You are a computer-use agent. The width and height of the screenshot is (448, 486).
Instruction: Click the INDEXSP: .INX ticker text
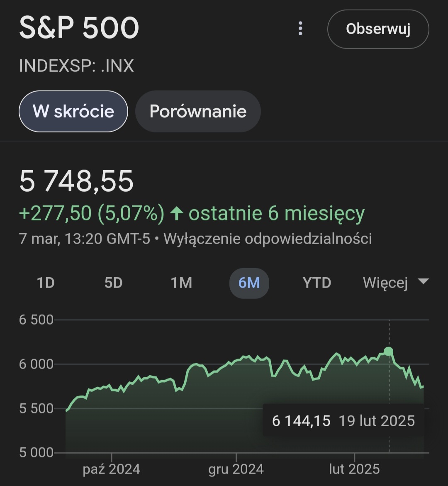(76, 66)
